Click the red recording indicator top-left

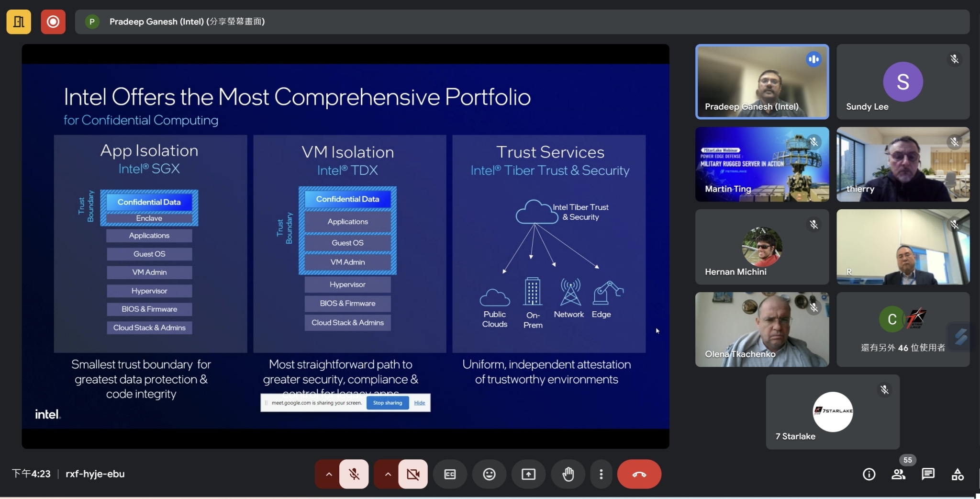click(53, 22)
